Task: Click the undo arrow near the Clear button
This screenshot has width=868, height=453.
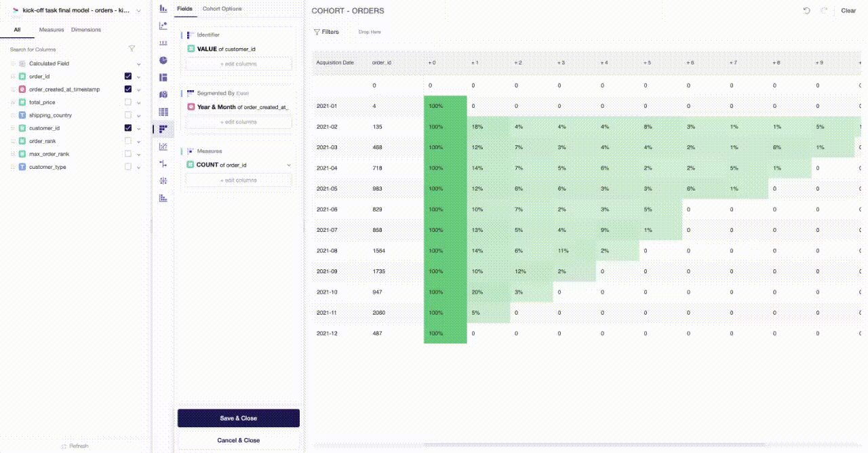Action: click(806, 10)
